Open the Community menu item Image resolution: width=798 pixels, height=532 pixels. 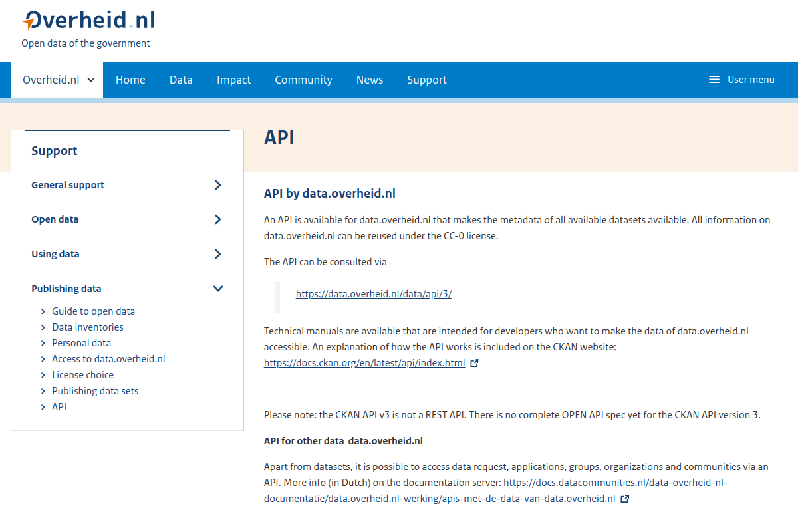303,80
